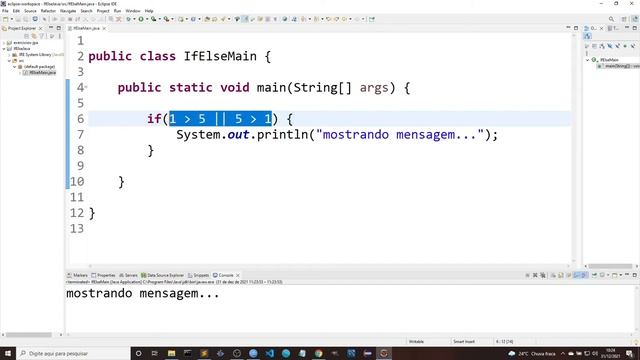
Task: Click Collapse All icon in Project Explorer
Action: (27, 36)
